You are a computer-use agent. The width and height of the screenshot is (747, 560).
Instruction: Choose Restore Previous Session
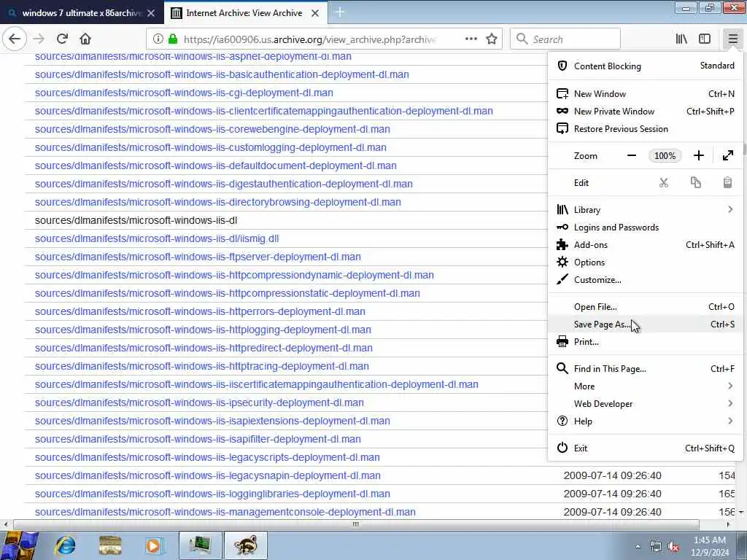(645, 129)
